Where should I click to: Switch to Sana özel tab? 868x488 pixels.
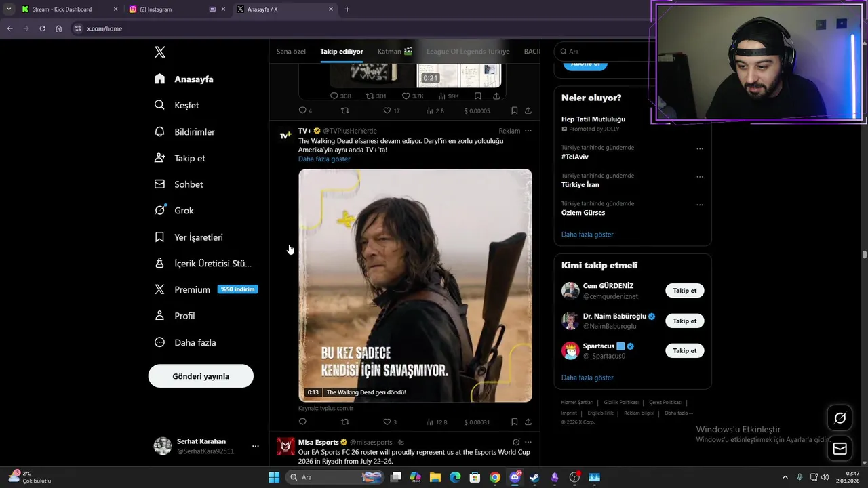point(291,52)
